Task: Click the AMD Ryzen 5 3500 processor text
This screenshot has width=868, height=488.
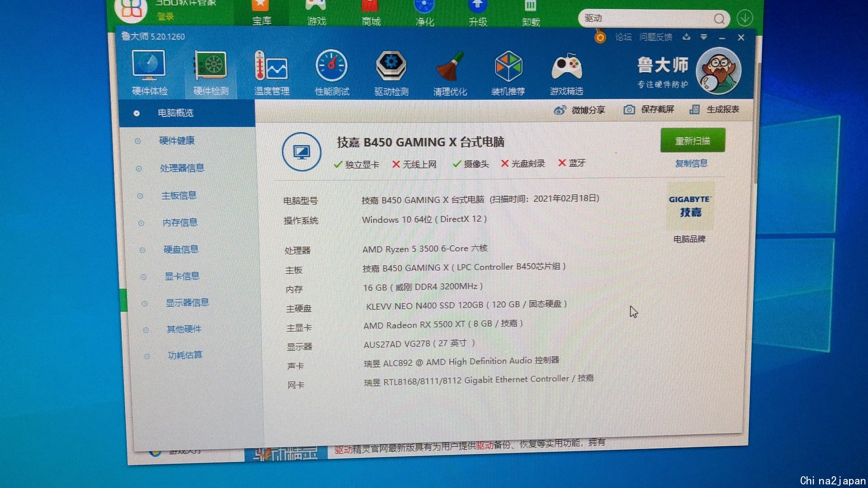Action: point(425,249)
